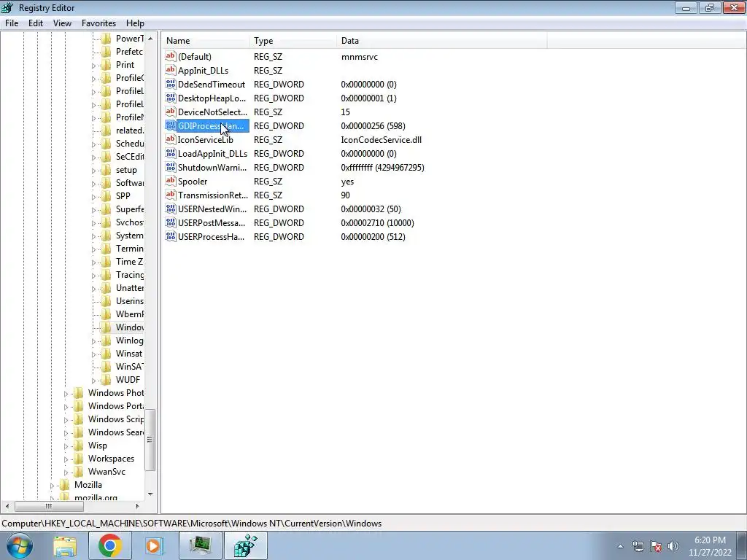The height and width of the screenshot is (560, 747).
Task: Expand the Workspaces key
Action: click(x=66, y=459)
